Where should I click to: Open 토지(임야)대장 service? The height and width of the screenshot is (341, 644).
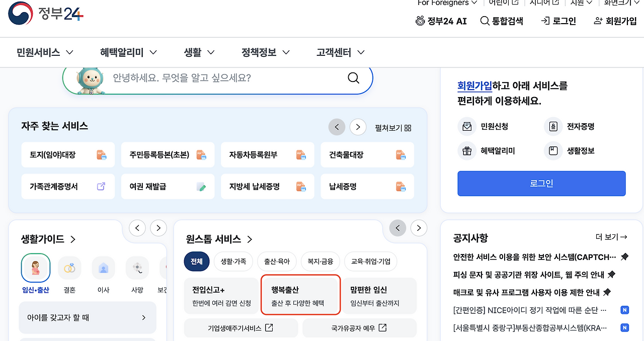(68, 155)
